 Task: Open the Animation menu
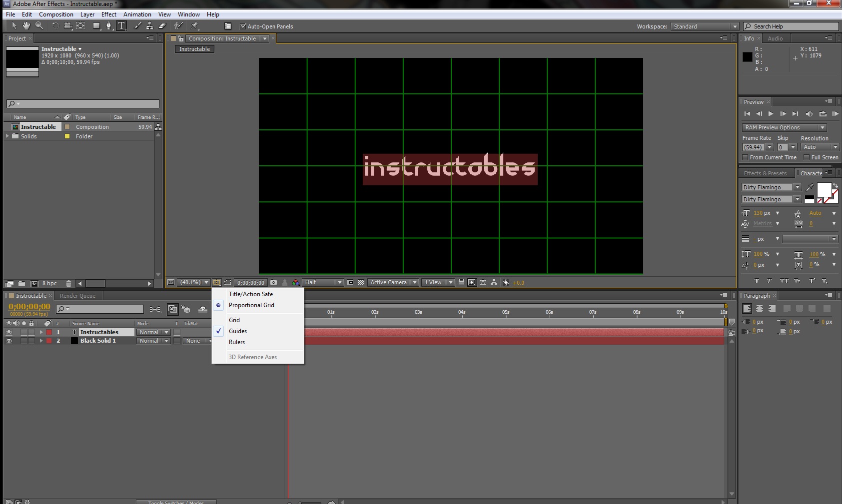(x=137, y=14)
